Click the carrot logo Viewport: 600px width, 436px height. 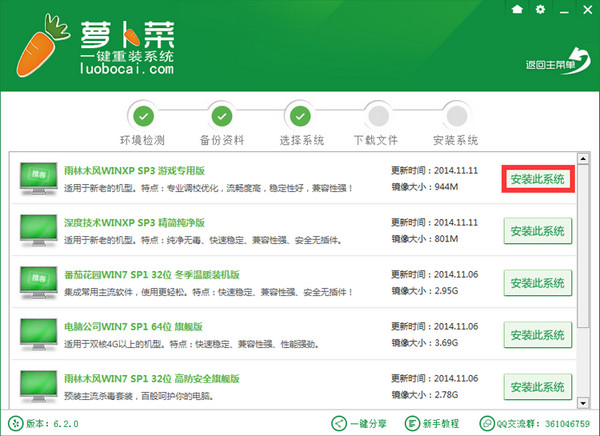click(x=42, y=45)
